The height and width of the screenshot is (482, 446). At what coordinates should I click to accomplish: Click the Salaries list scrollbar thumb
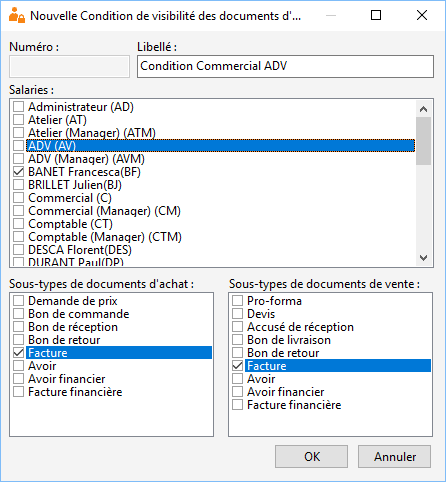424,141
